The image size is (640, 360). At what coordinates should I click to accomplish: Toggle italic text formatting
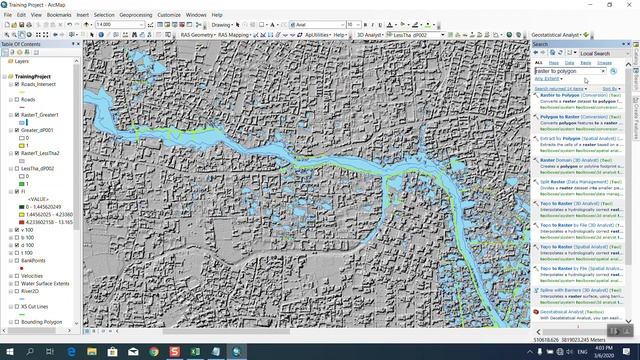(373, 25)
